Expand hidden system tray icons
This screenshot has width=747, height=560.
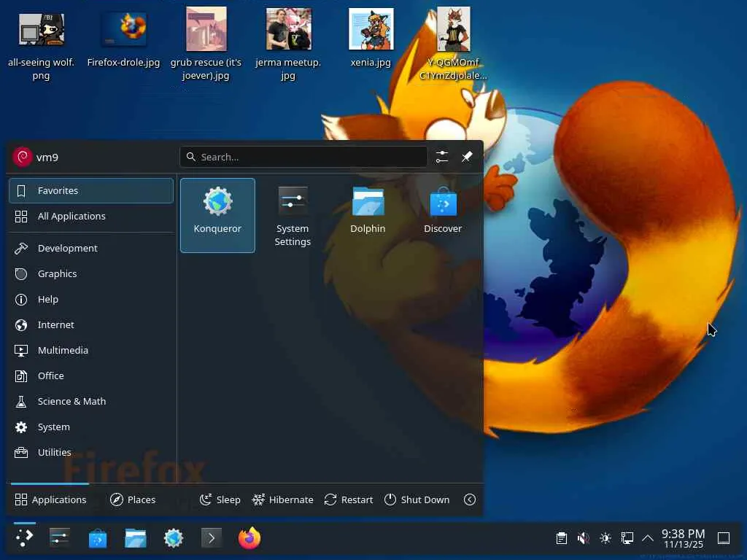pyautogui.click(x=648, y=538)
